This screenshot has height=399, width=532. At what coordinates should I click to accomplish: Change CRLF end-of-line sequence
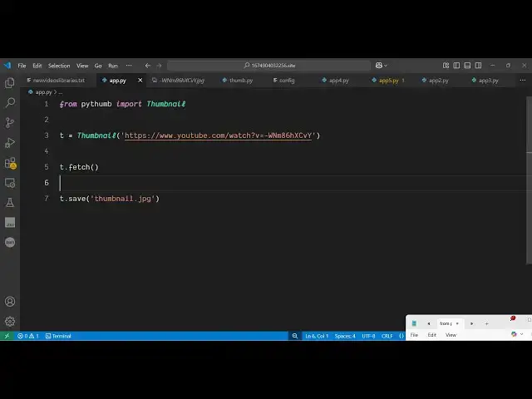[x=387, y=336]
